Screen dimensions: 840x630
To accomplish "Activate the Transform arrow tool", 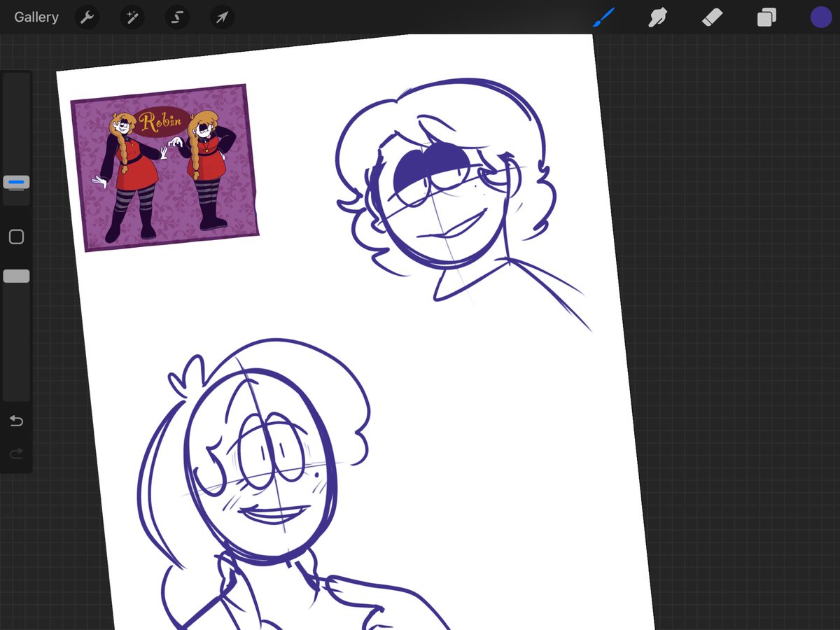I will click(x=222, y=17).
